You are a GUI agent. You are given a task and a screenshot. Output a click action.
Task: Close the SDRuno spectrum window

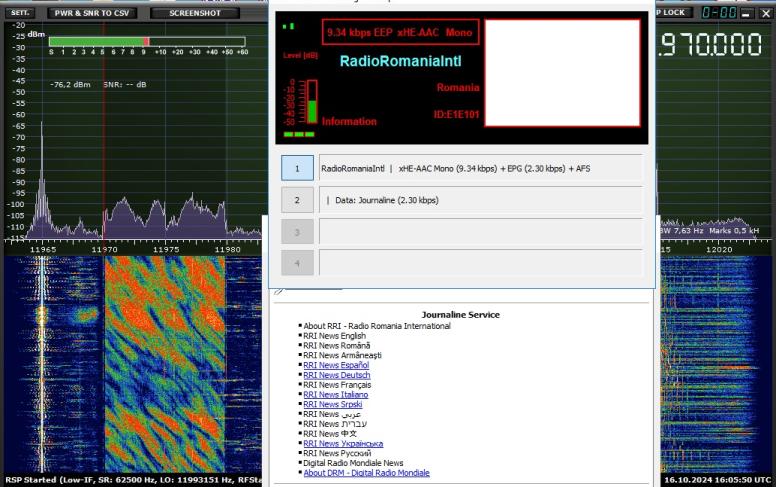[765, 13]
